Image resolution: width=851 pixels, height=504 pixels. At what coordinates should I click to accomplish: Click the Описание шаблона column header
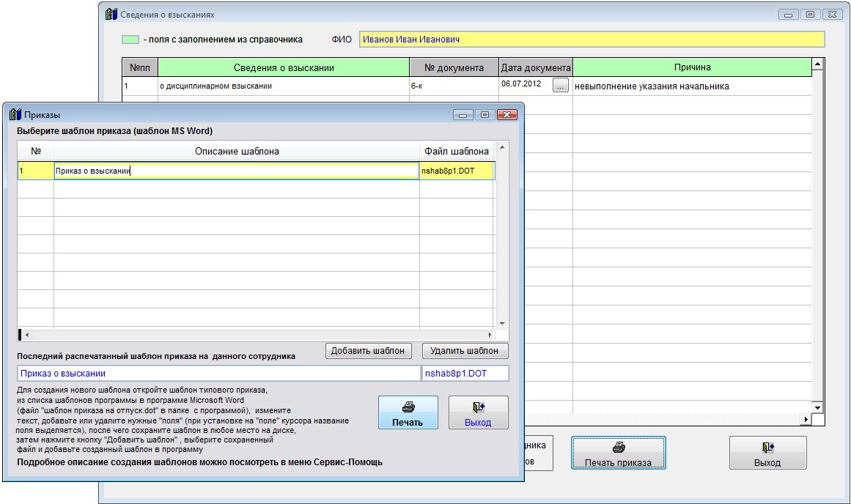pyautogui.click(x=237, y=152)
